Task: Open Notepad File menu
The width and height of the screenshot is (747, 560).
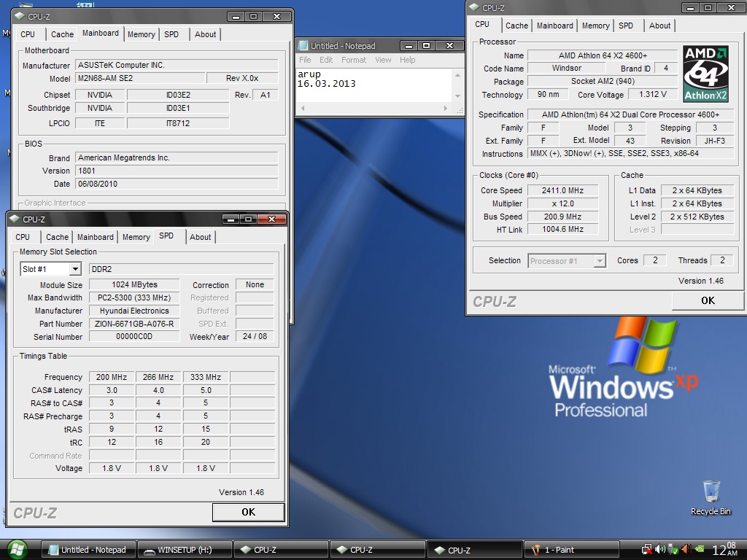Action: [305, 60]
